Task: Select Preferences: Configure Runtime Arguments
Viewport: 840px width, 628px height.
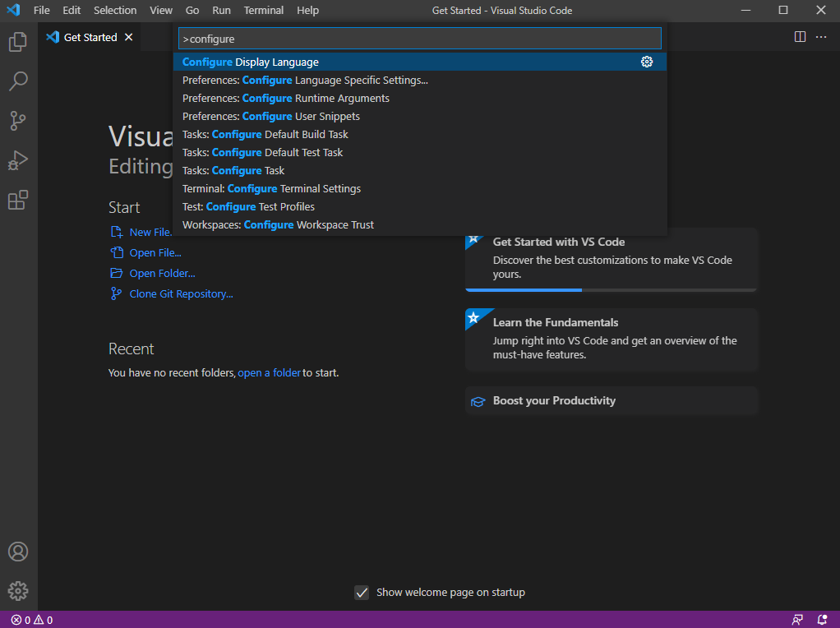Action: (x=420, y=98)
